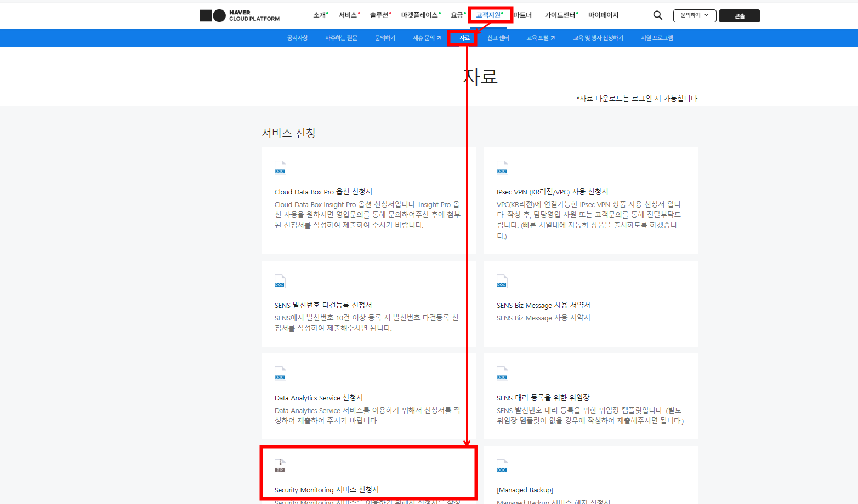Go to 교육 및 행사 신청하기 submenu
858x504 pixels.
coord(598,38)
